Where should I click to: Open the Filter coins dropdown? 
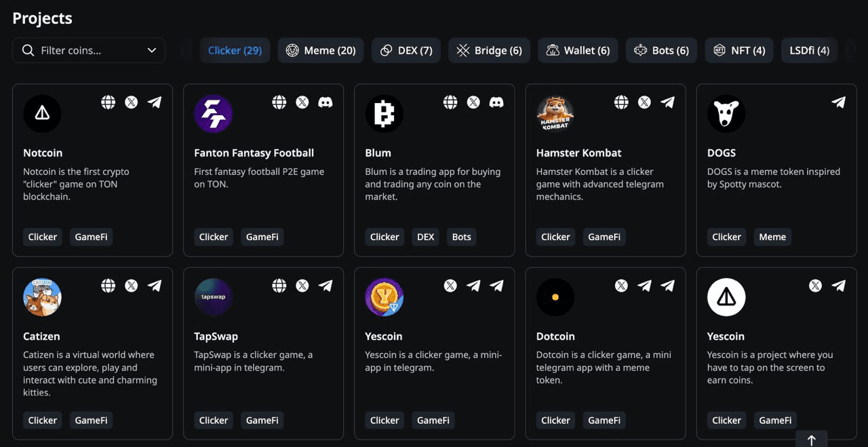click(x=151, y=50)
